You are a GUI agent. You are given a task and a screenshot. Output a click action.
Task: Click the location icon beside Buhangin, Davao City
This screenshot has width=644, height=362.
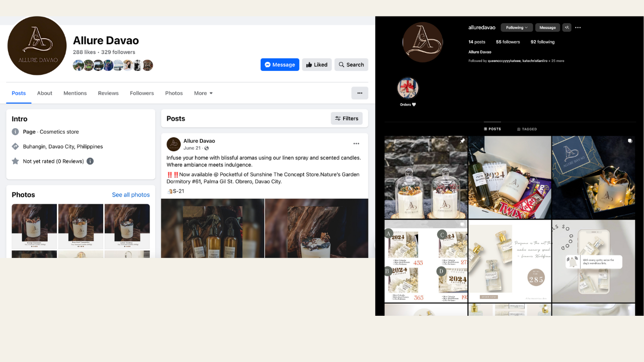(15, 147)
